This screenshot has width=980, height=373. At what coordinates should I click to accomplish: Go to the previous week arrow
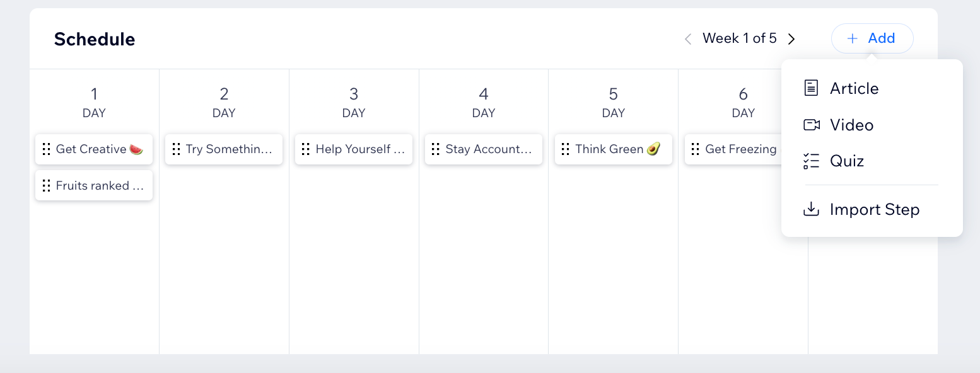(x=688, y=39)
